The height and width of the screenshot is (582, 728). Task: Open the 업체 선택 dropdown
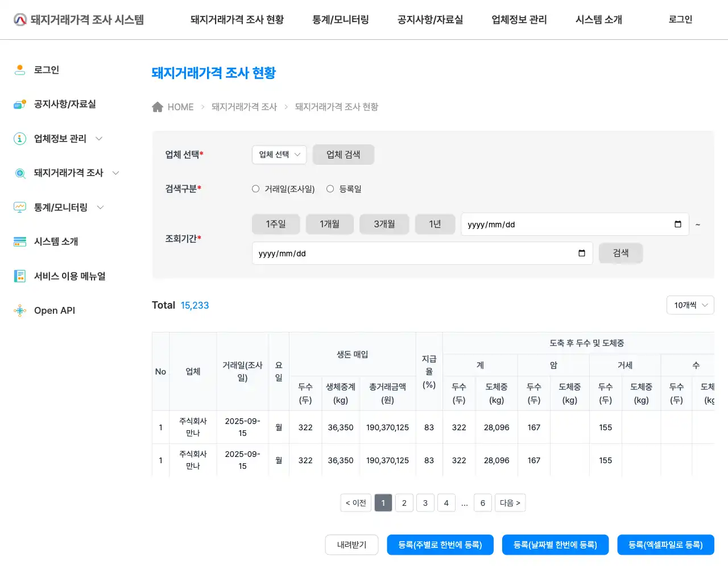(279, 154)
